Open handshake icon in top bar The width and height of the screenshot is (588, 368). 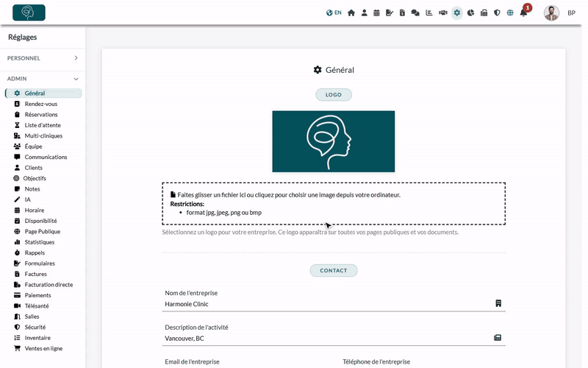click(443, 13)
